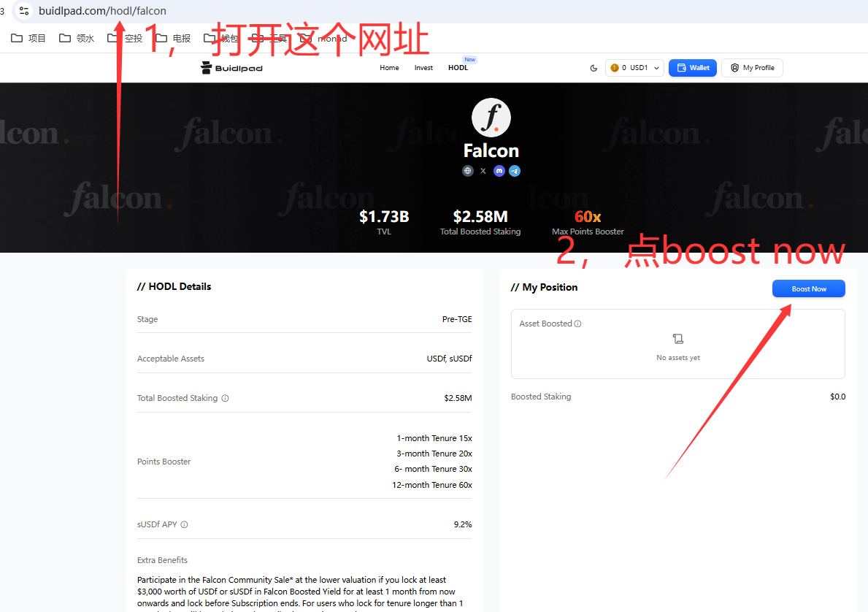Click the "// My Position" heading

point(544,288)
